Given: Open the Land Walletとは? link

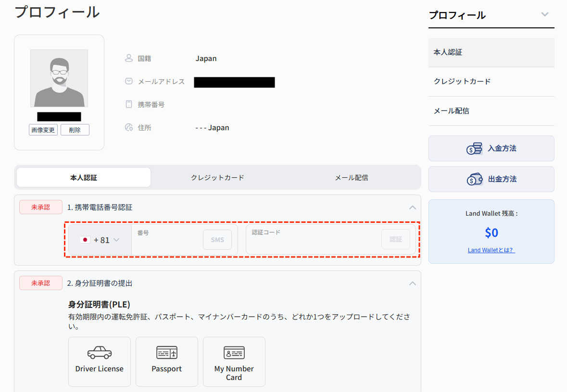Looking at the screenshot, I should tap(491, 250).
